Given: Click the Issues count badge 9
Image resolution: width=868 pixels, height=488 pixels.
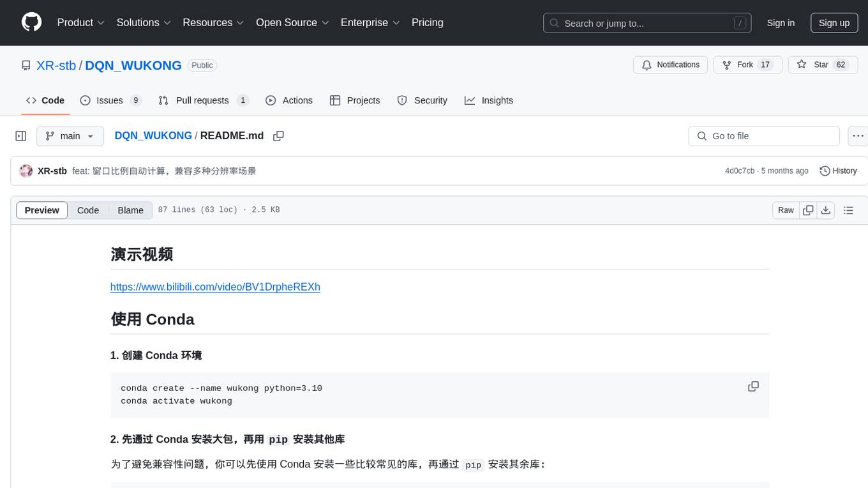Looking at the screenshot, I should point(135,100).
